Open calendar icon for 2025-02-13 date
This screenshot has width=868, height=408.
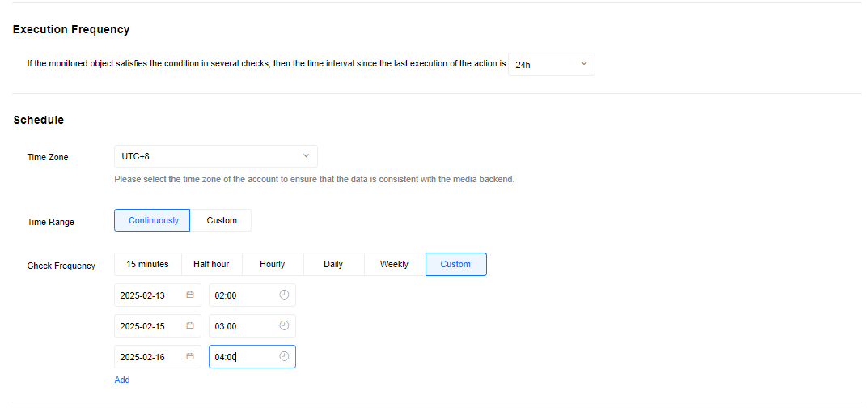pyautogui.click(x=190, y=295)
